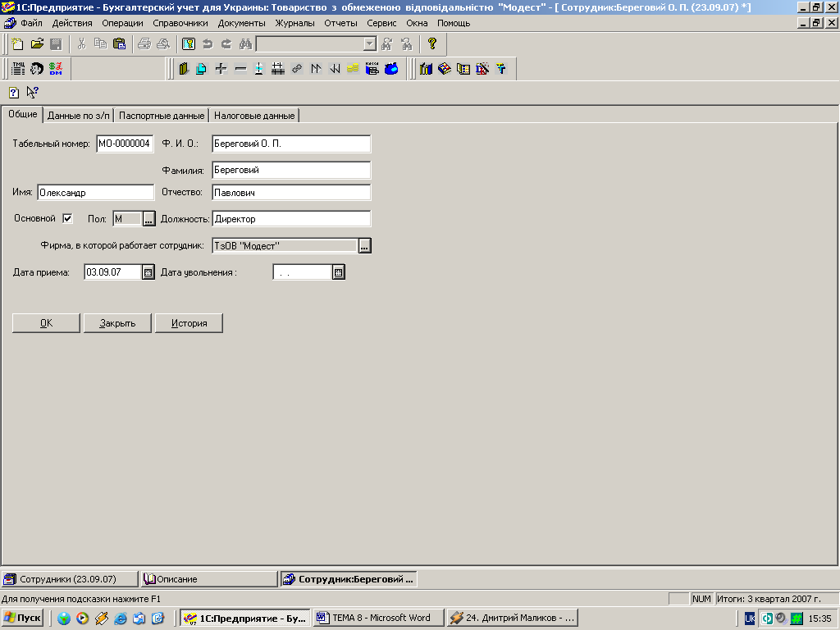Click the OK button
Screen dimensions: 840x630
[46, 323]
